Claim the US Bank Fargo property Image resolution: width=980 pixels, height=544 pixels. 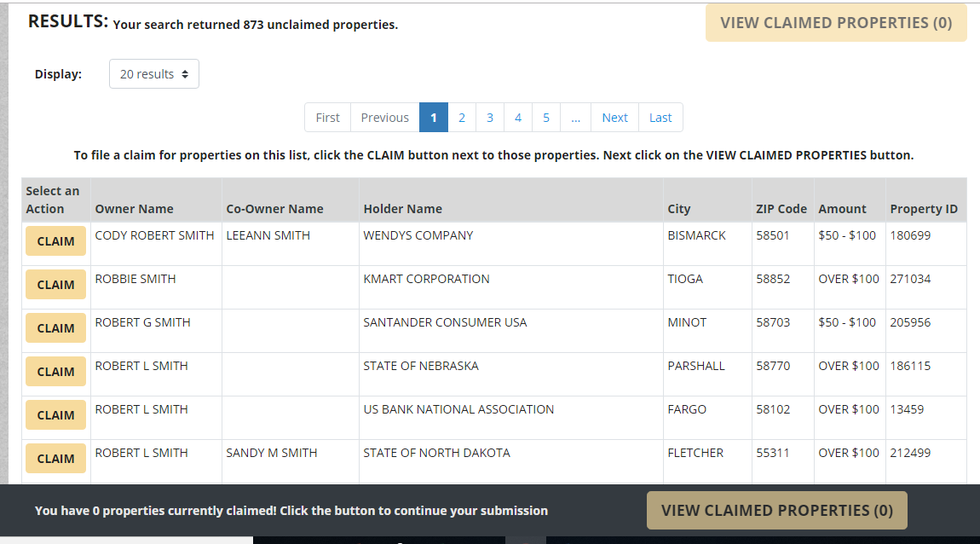coord(55,414)
